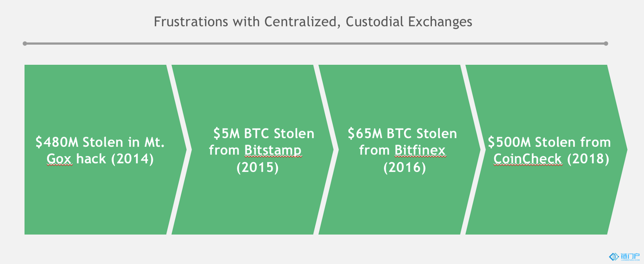Click the $65M BTC Stolen text
This screenshot has height=264, width=644.
pyautogui.click(x=402, y=134)
